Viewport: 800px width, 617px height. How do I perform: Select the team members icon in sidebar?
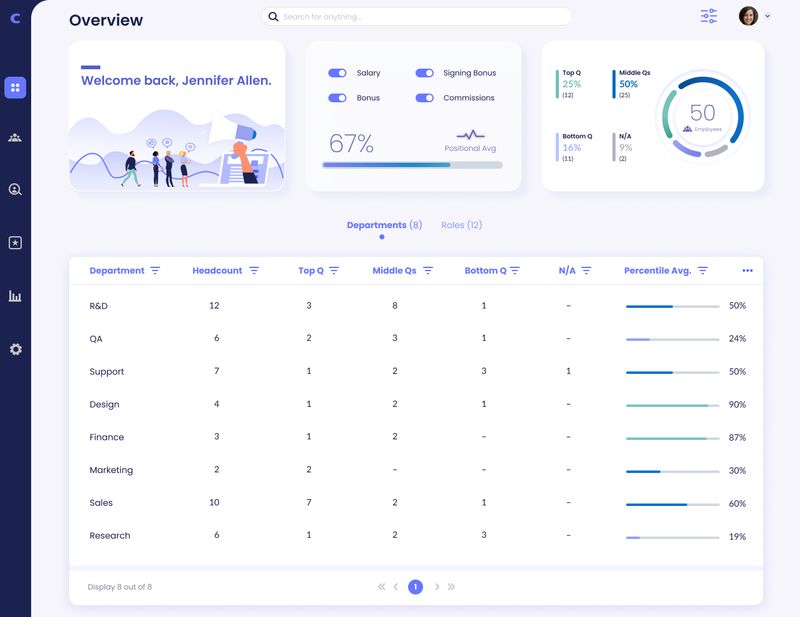[14, 137]
